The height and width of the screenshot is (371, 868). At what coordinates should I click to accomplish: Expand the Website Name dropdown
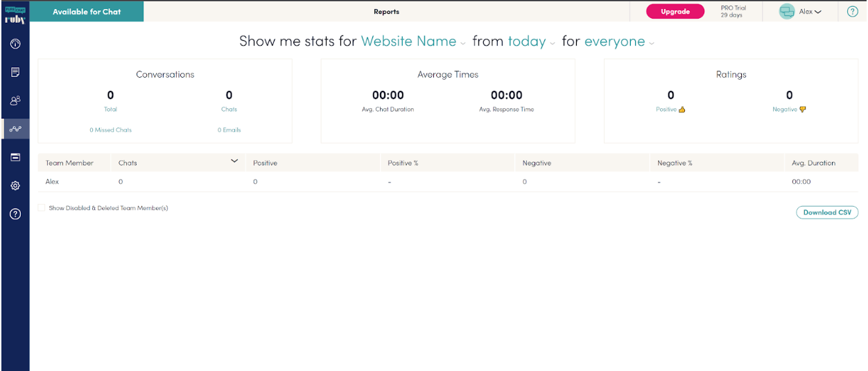coord(413,42)
